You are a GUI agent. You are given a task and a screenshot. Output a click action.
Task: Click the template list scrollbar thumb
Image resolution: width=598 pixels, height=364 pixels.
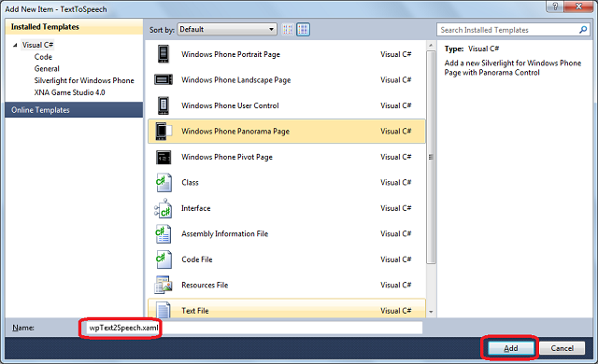coord(431,157)
